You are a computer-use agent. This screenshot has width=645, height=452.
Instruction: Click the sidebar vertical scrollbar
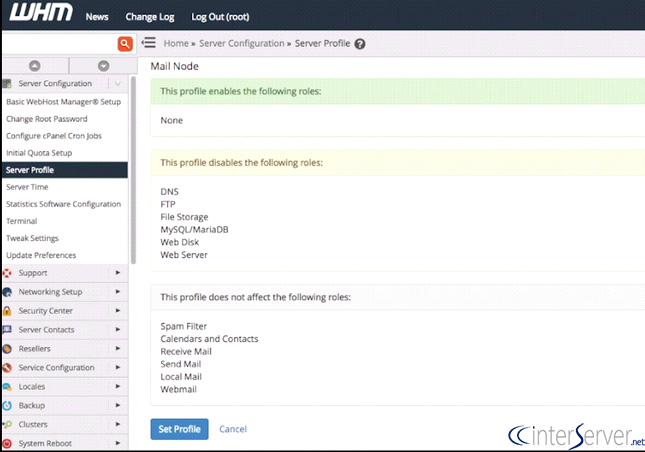coord(133,170)
